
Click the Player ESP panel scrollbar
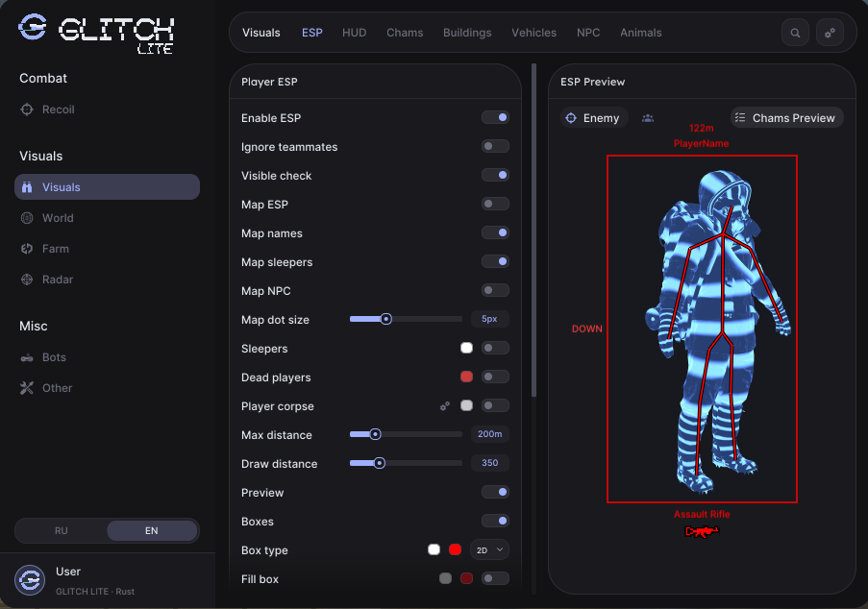(x=533, y=230)
